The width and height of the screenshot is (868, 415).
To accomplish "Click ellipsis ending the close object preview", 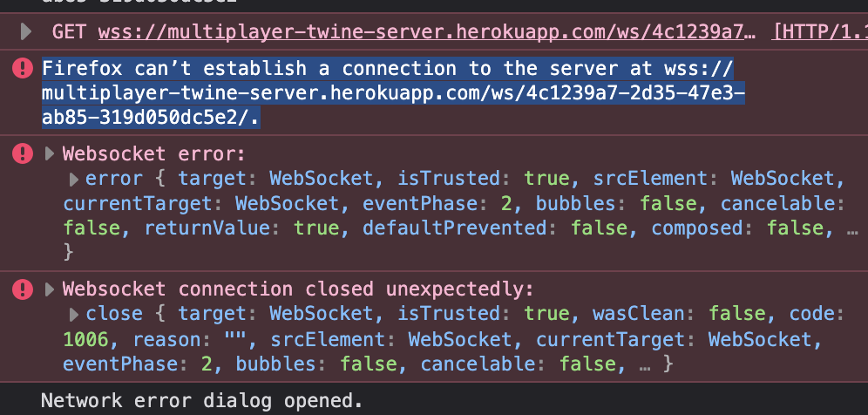I will 646,362.
